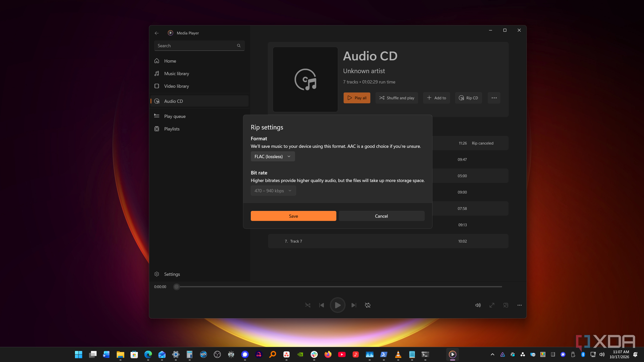The width and height of the screenshot is (644, 362).
Task: Open Slack from the taskbar
Action: point(314,354)
